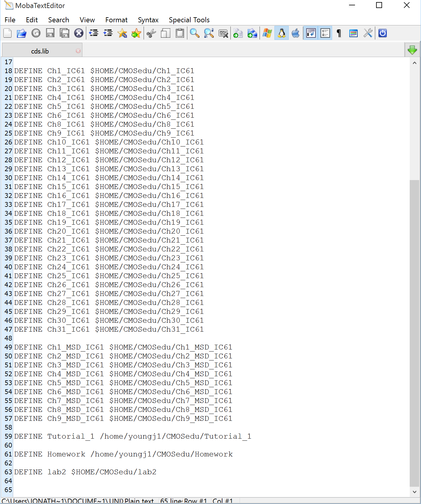The image size is (421, 504).
Task: Click line 47 text defining Ch31_IC61
Action: tap(109, 329)
